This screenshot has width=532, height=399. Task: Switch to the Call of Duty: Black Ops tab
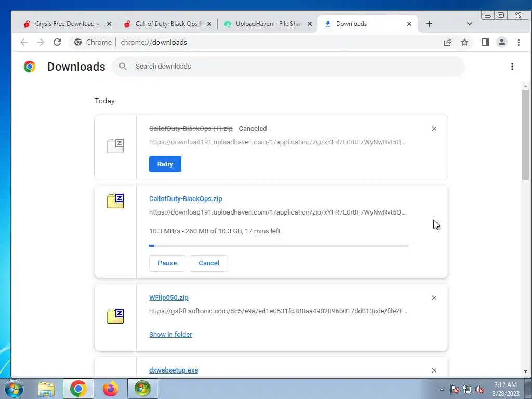coord(167,24)
